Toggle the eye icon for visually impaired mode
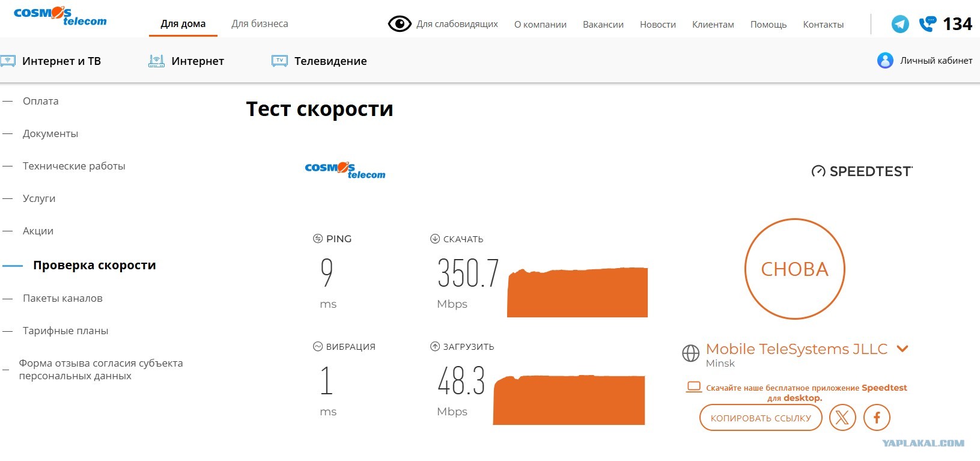The height and width of the screenshot is (461, 980). 399,24
